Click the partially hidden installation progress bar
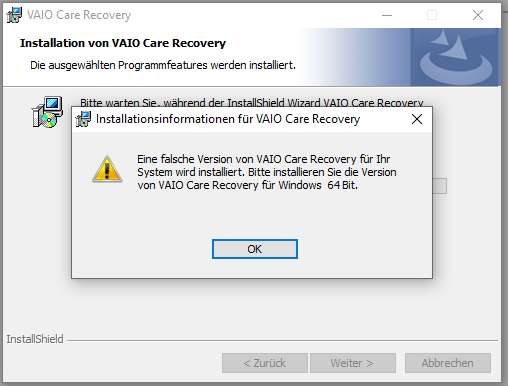Image resolution: width=508 pixels, height=386 pixels. 440,186
